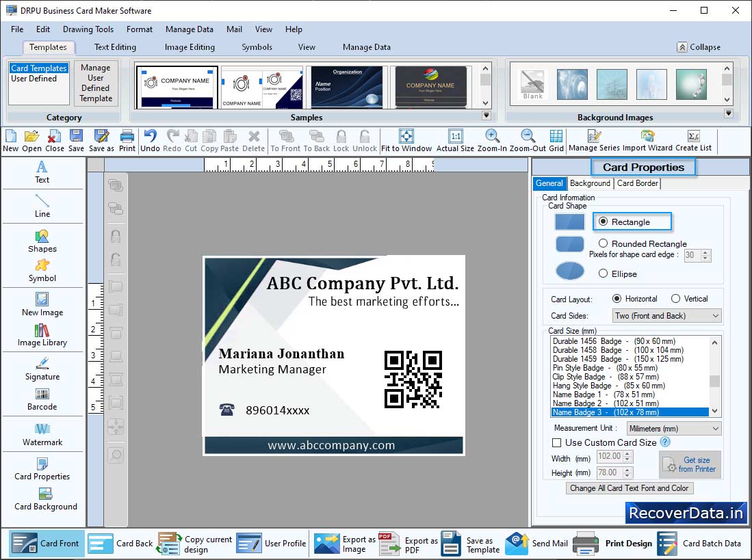The height and width of the screenshot is (560, 752).
Task: Click the Print toolbar icon
Action: (x=127, y=142)
